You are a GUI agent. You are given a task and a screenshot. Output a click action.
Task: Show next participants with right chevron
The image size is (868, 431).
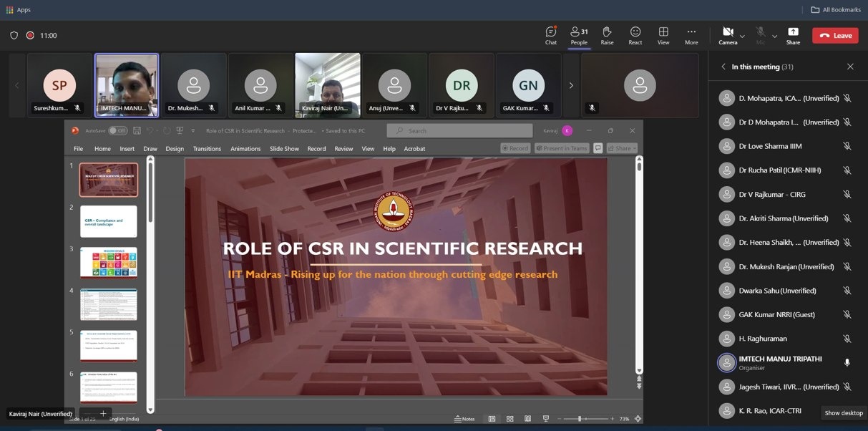(571, 85)
